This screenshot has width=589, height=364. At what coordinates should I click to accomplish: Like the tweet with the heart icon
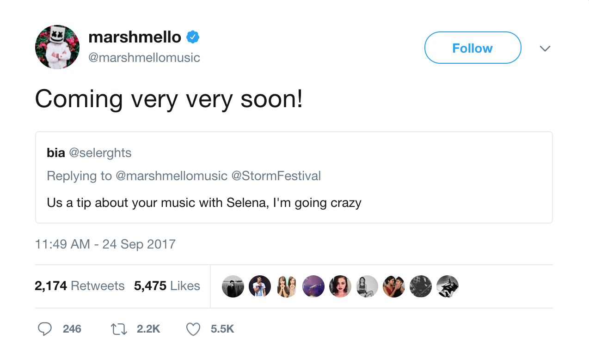(x=193, y=329)
